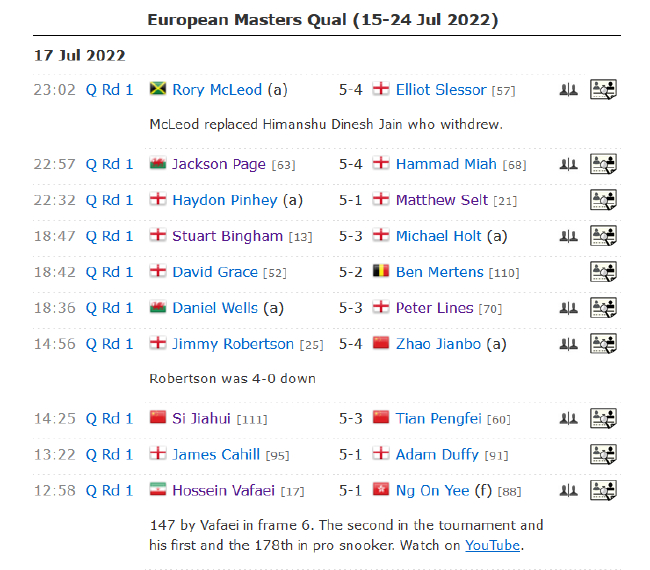Click match details icon for Cahill vs Duffy

tap(603, 454)
